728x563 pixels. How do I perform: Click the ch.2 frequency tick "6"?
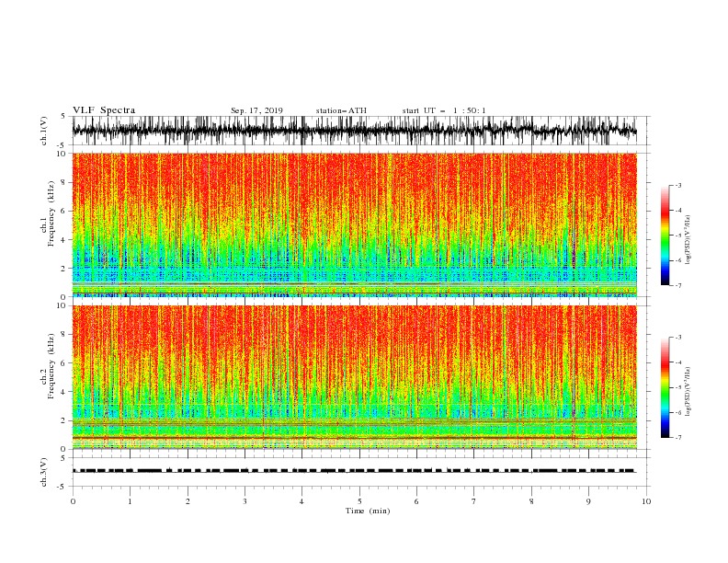[64, 363]
